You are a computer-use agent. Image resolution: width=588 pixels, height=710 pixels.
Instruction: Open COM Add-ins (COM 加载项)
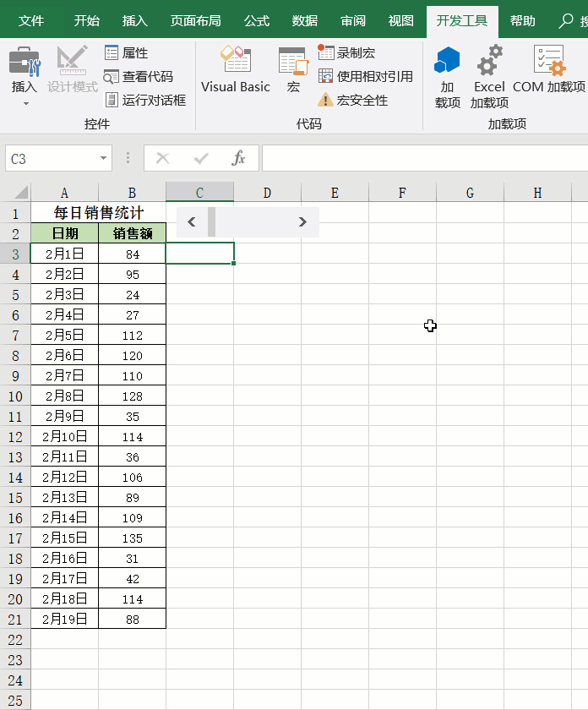pyautogui.click(x=549, y=68)
